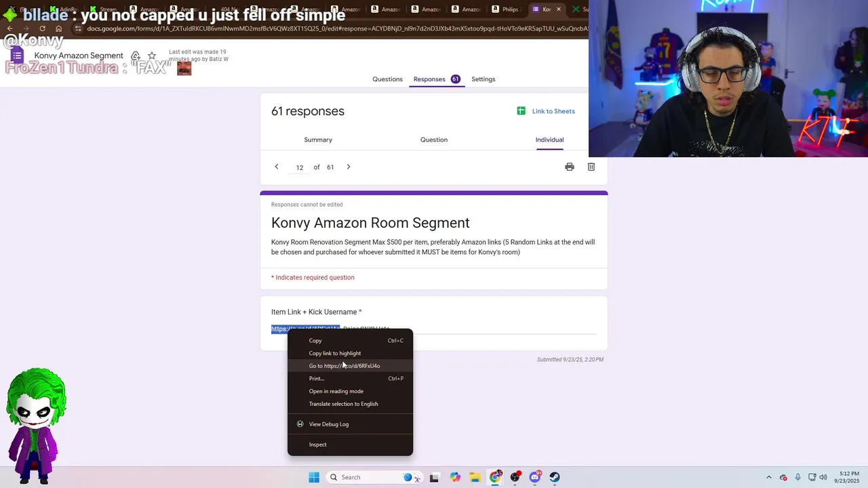Image resolution: width=868 pixels, height=488 pixels.
Task: Click the 61 responses heading
Action: [308, 111]
